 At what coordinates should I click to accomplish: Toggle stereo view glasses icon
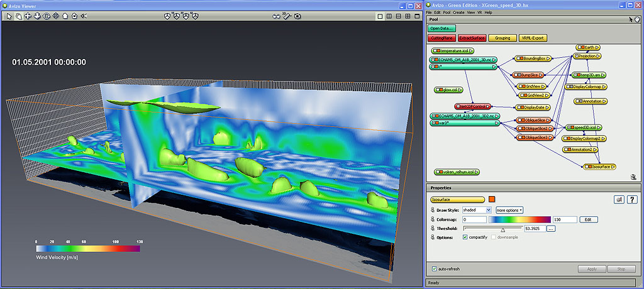click(x=276, y=16)
